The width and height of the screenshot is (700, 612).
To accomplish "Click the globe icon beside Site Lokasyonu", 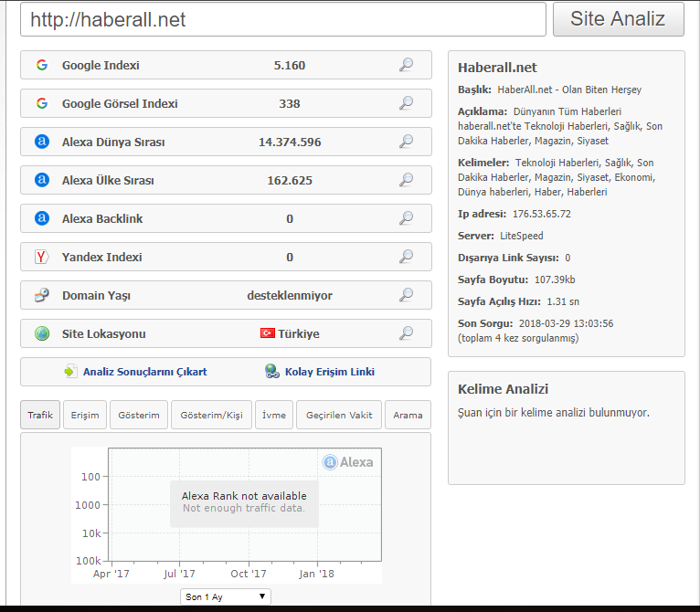I will tap(42, 333).
